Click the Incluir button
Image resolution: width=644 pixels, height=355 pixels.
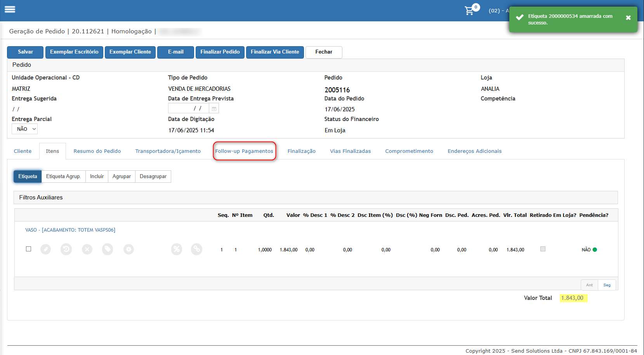pos(97,176)
